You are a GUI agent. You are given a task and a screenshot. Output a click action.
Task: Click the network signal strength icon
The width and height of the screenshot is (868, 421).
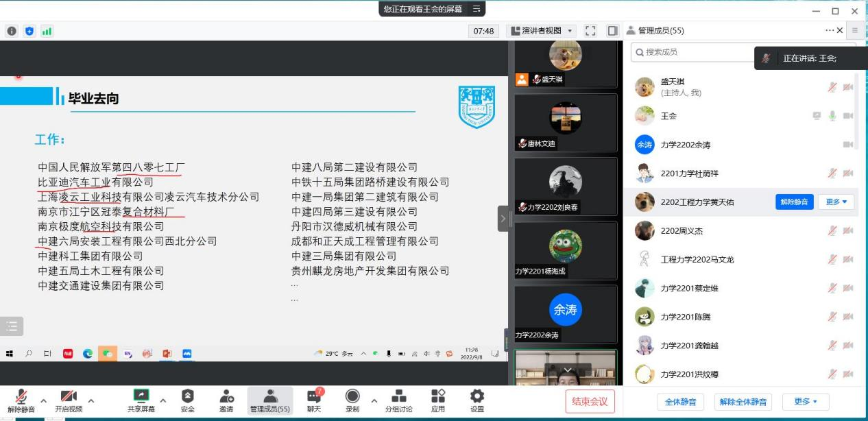[47, 31]
